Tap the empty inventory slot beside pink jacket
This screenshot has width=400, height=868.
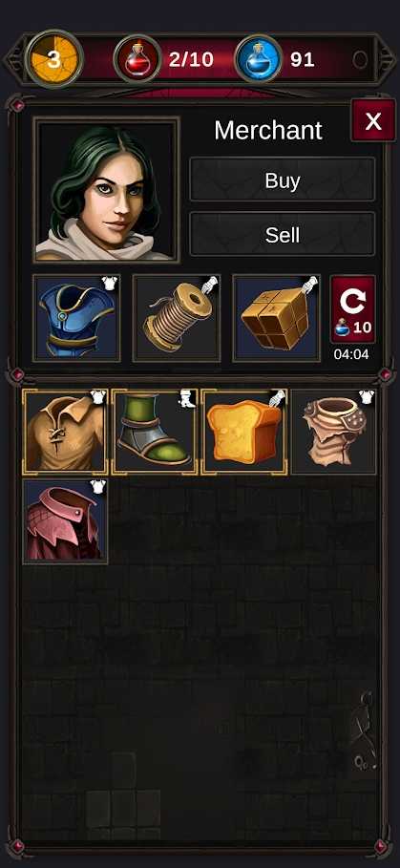(155, 521)
